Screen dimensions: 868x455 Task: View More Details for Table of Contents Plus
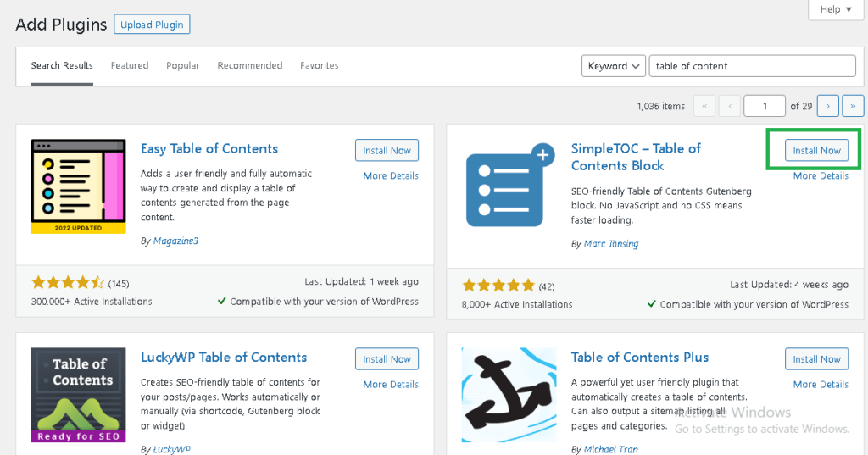point(821,384)
